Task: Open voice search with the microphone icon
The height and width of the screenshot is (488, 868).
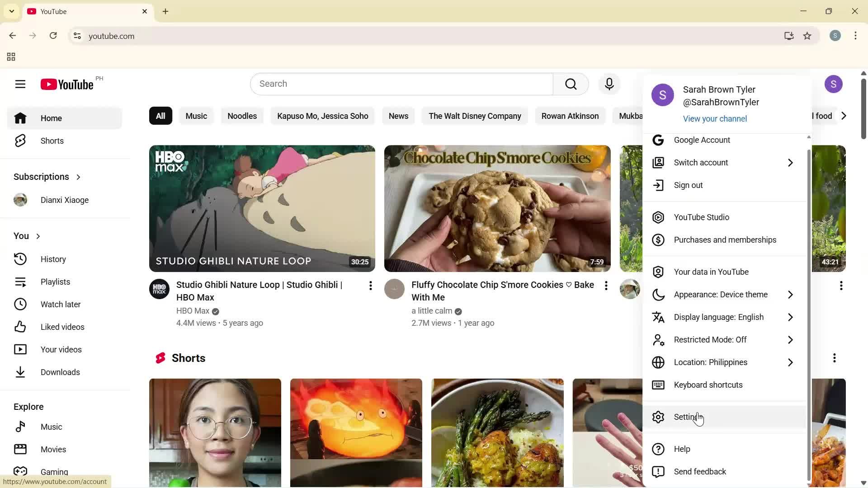Action: point(609,84)
